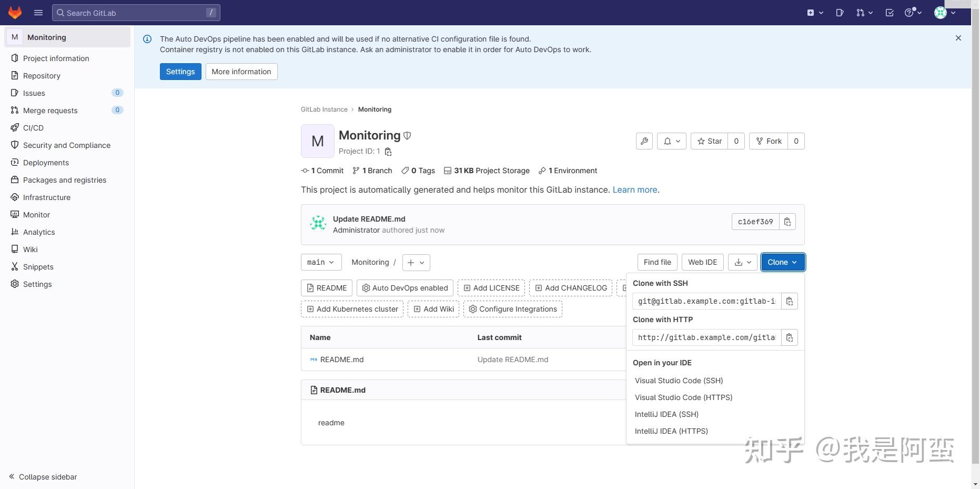Copy the SSH clone URL

coord(790,301)
